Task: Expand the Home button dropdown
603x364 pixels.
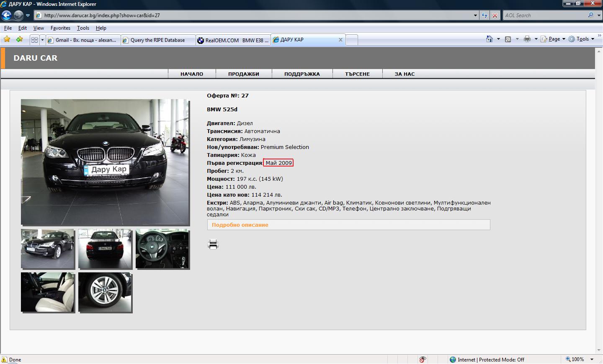Action: (498, 39)
